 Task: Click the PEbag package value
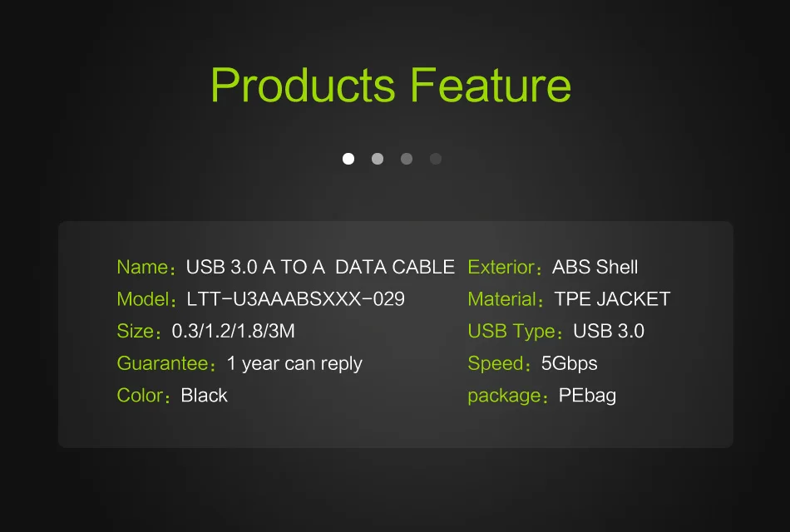(x=587, y=396)
